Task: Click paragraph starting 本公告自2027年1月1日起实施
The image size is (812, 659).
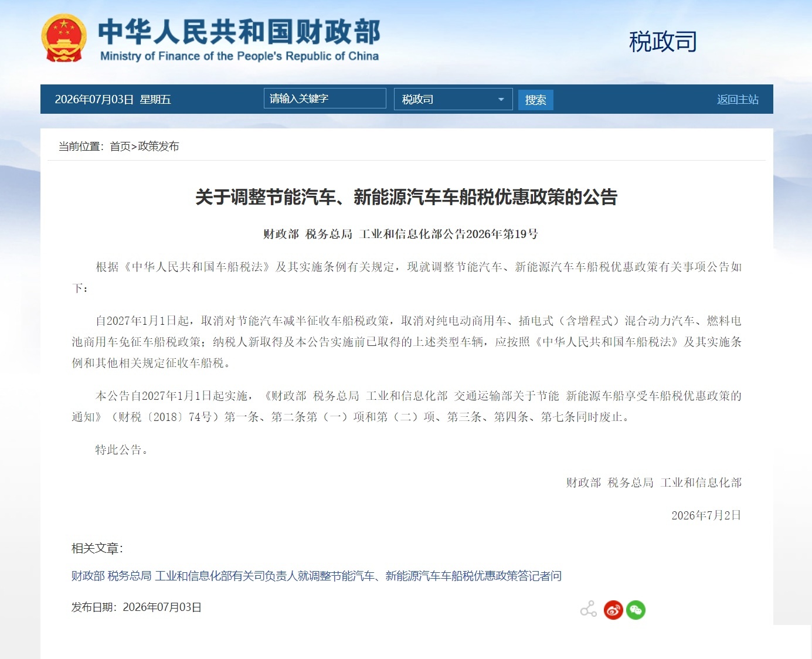Action: click(x=407, y=406)
